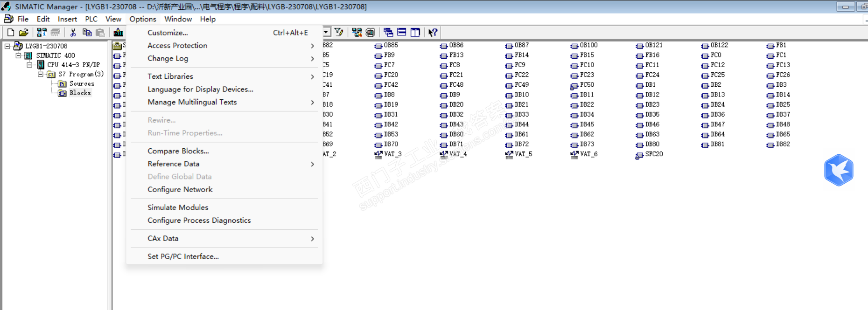Screen dimensions: 868x310
Task: Collapse the SIMATIC 400 station node
Action: tap(19, 55)
